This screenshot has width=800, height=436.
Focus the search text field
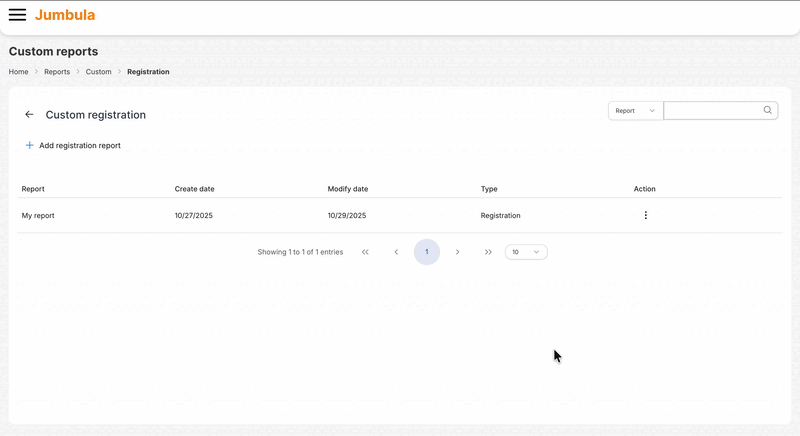coord(712,111)
